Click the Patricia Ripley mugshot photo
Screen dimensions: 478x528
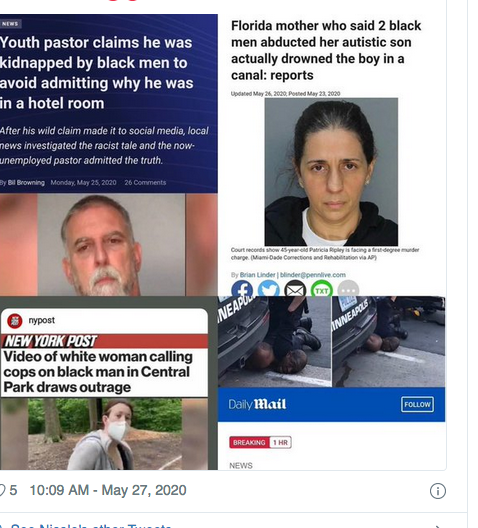pyautogui.click(x=331, y=172)
